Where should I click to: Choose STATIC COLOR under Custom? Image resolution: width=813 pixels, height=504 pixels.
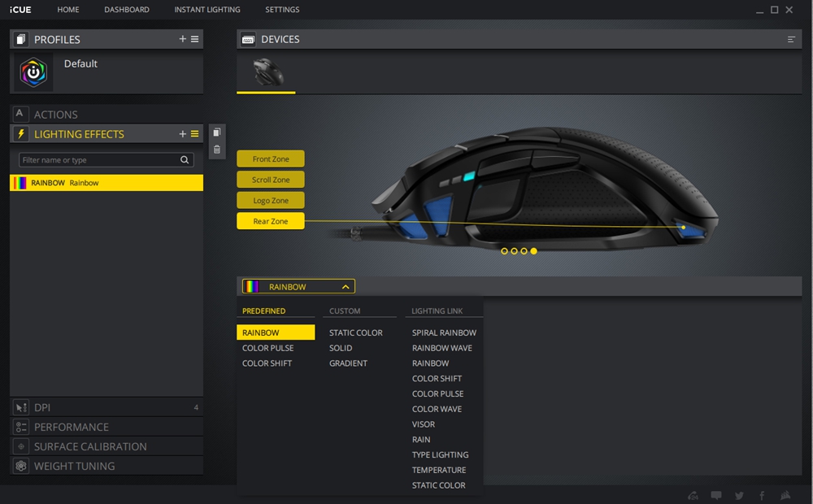point(356,333)
